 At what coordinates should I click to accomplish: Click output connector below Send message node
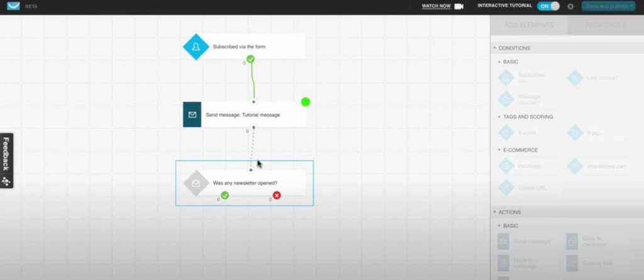[x=253, y=128]
